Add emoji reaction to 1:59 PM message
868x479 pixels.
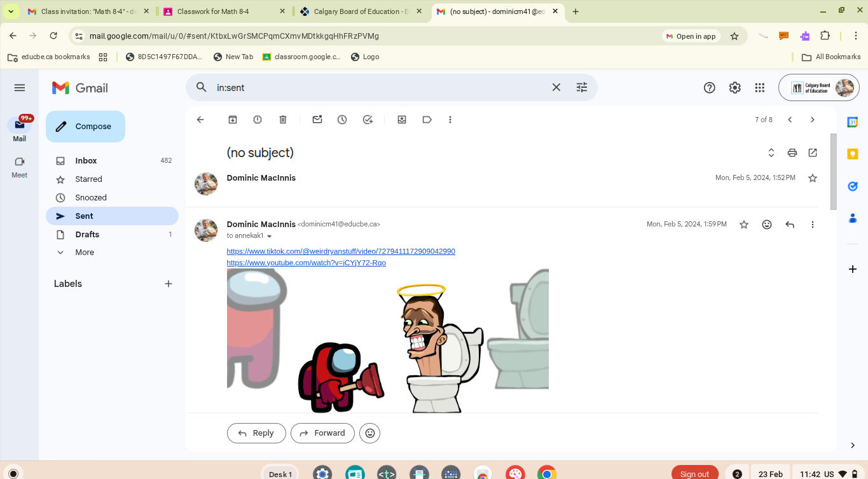[767, 225]
